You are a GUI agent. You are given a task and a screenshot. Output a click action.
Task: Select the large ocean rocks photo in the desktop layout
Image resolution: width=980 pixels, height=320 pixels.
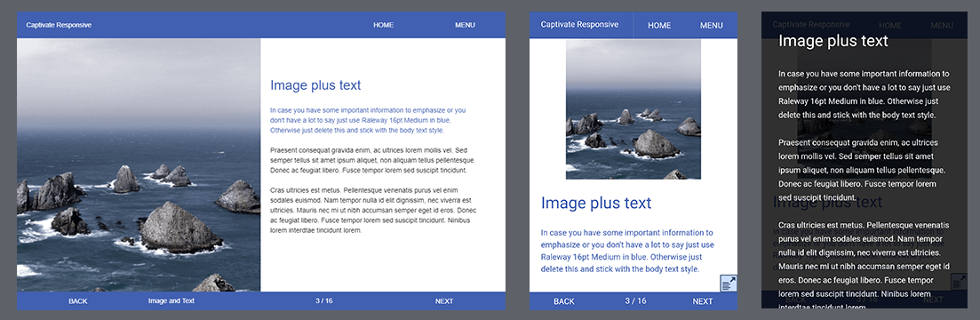(139, 165)
